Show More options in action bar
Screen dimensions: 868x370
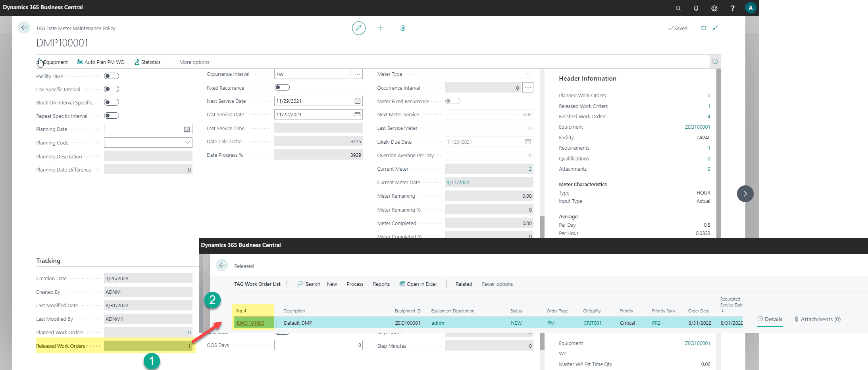pos(194,62)
